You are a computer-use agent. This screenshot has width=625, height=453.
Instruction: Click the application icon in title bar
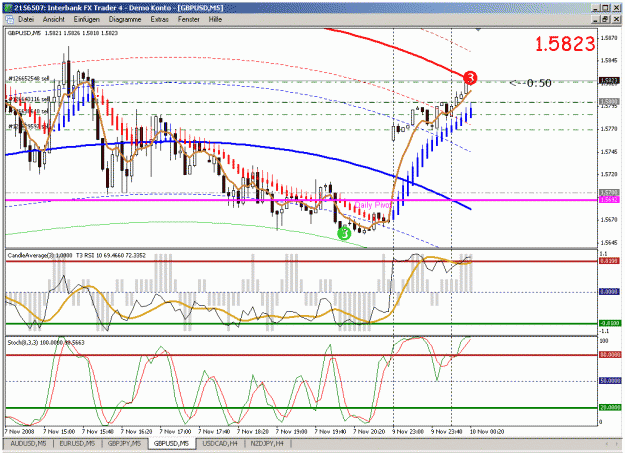pyautogui.click(x=8, y=8)
